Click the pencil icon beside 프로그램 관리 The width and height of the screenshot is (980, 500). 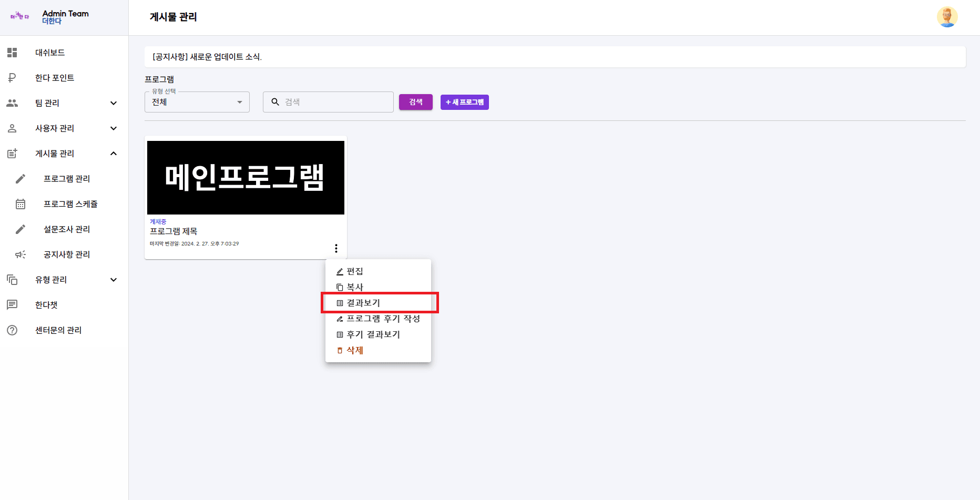coord(21,179)
